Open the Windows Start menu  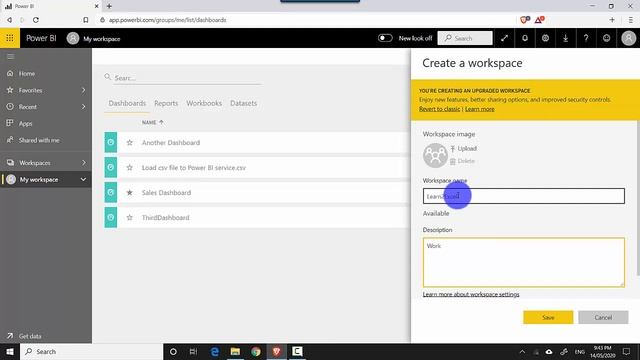pos(10,351)
